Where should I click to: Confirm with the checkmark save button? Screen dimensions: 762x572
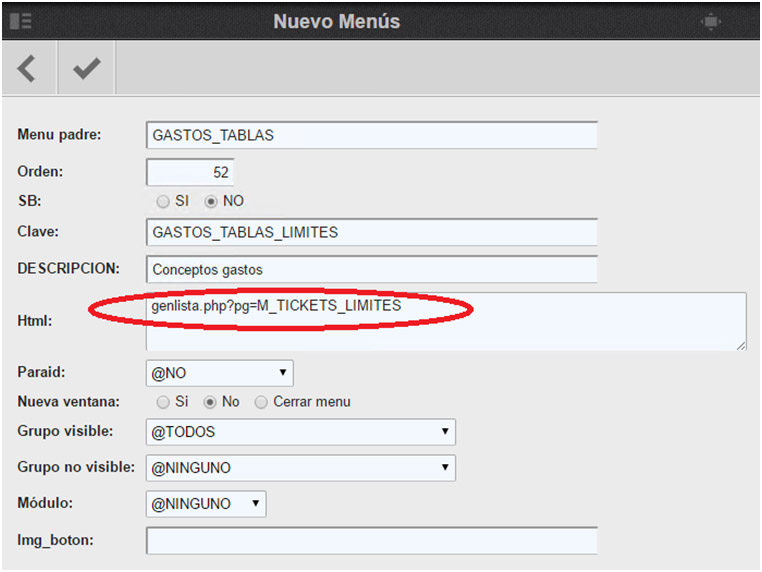pyautogui.click(x=87, y=68)
